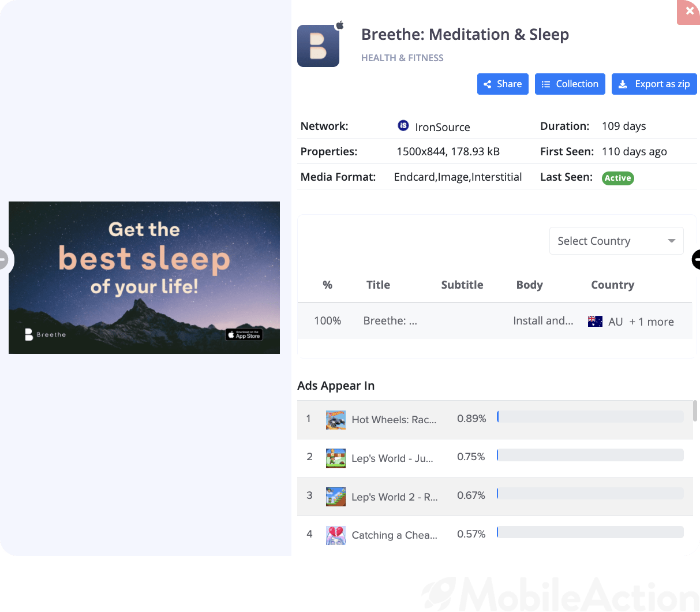Go to previous creative with left arrow
Viewport: 700px width, 612px height.
pos(3,260)
